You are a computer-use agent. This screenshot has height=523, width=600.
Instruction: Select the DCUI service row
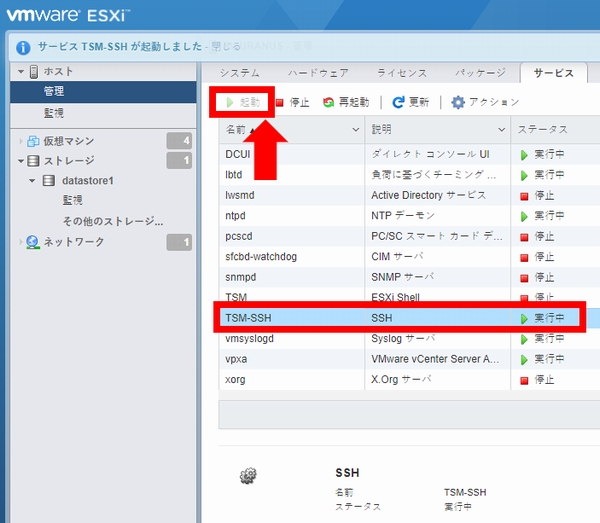click(409, 154)
